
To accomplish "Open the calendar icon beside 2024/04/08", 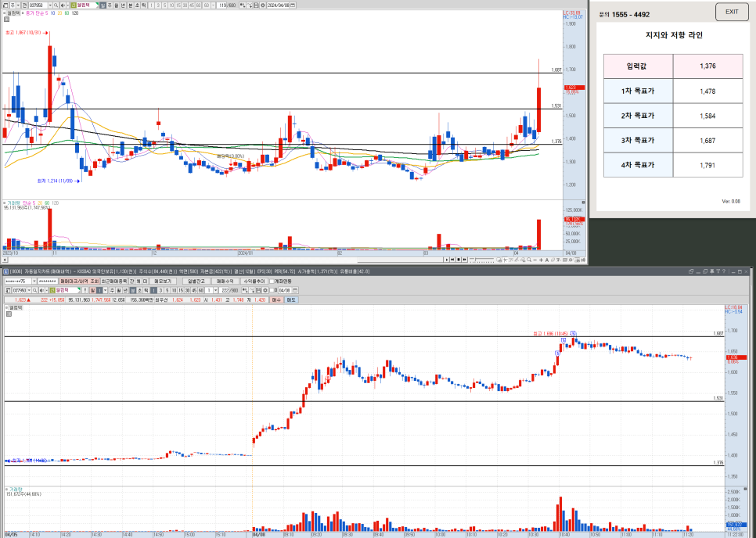I will tap(293, 5).
